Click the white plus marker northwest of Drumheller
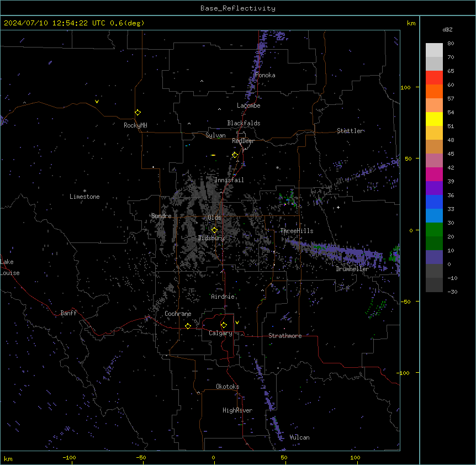 click(338, 207)
